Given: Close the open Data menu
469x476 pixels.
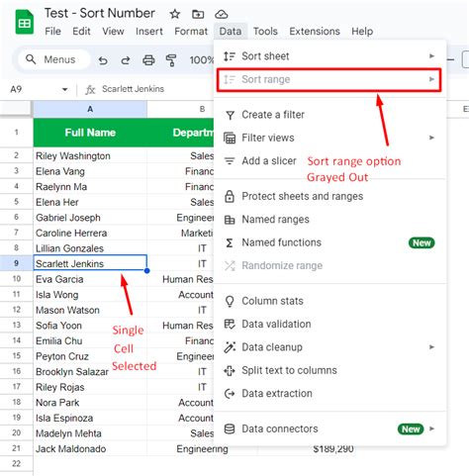Looking at the screenshot, I should (x=231, y=32).
